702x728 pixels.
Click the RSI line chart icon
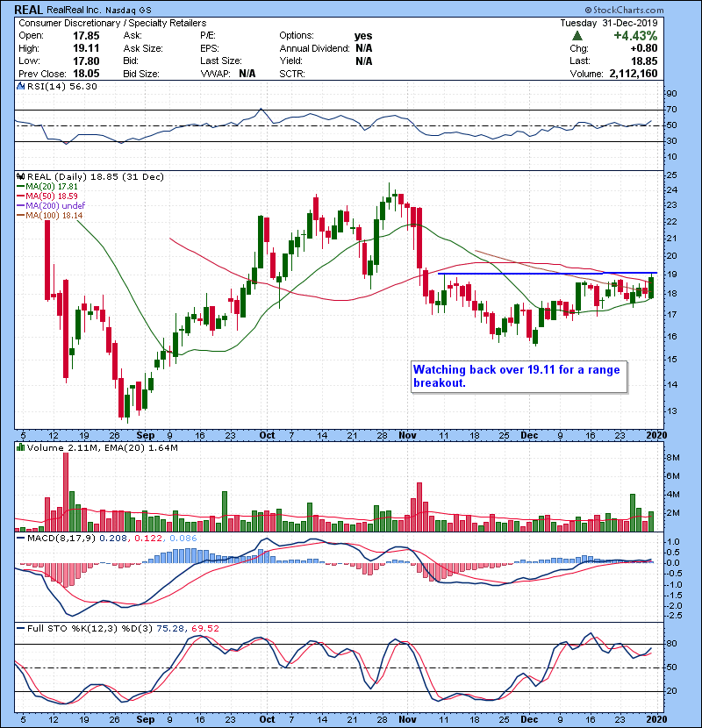tap(21, 86)
